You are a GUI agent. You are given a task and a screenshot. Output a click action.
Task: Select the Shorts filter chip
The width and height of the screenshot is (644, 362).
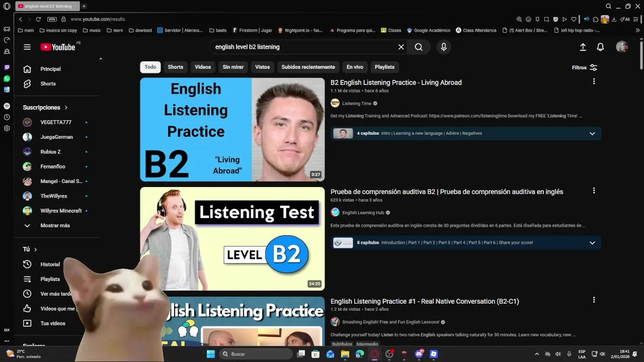point(176,67)
